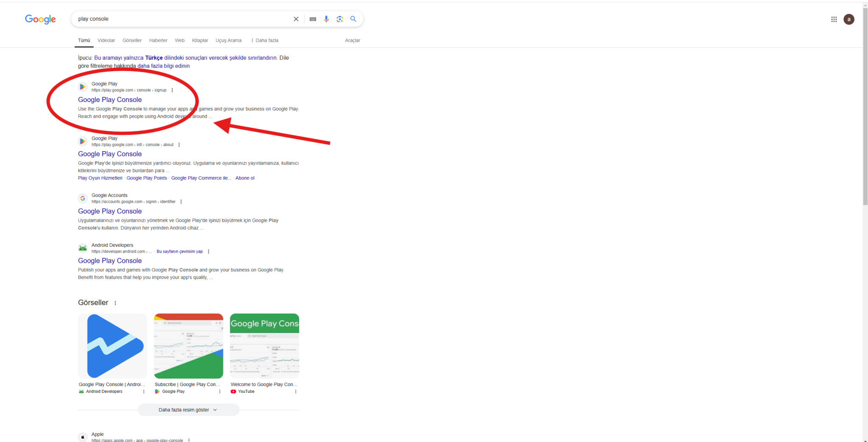Start voice search with microphone icon

point(326,19)
